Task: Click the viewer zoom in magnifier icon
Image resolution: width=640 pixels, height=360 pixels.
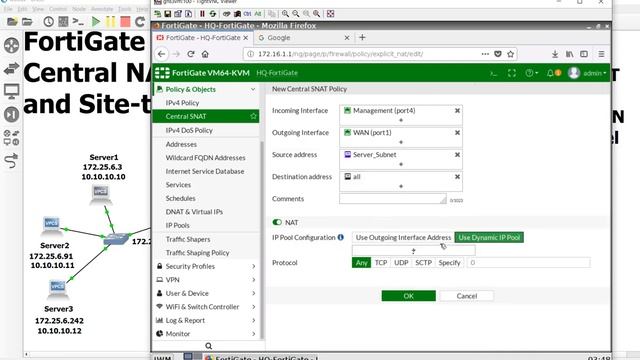Action: 285,14
